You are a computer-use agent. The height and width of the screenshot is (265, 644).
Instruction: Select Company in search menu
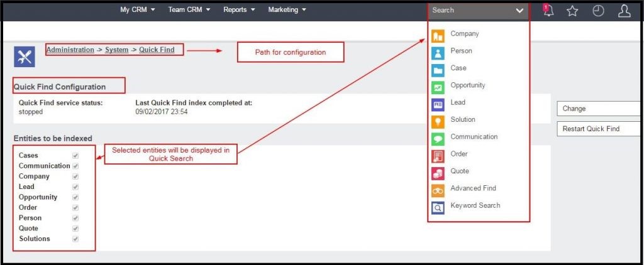[465, 34]
